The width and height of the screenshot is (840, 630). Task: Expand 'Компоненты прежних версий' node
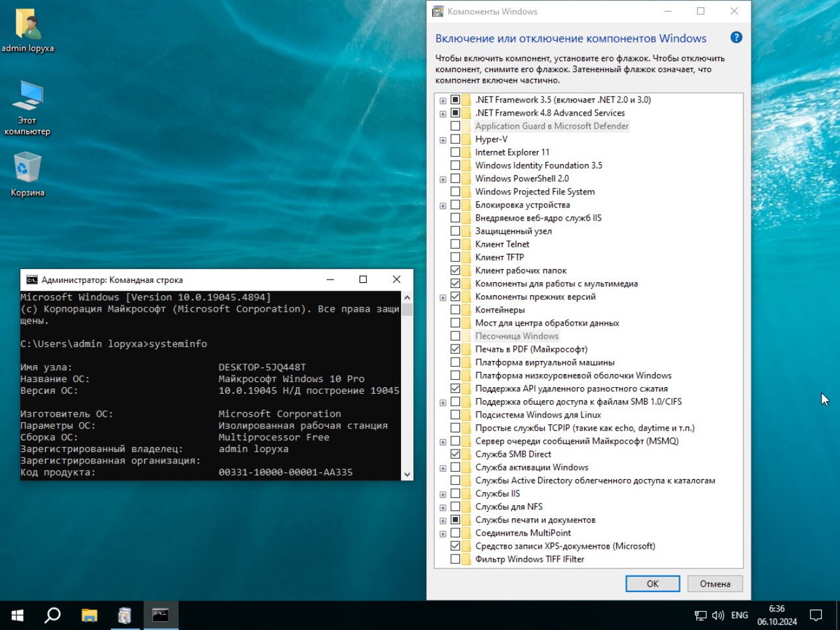point(443,297)
